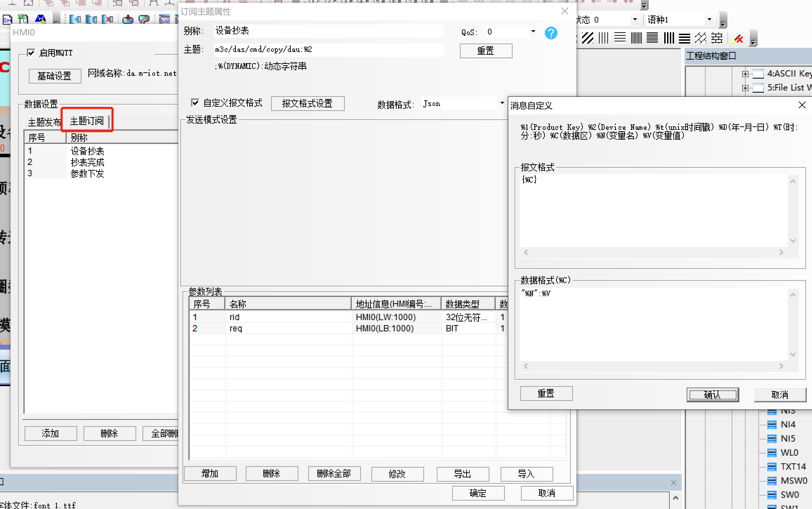The image size is (812, 509).
Task: Select the brick wall fill pattern
Action: pos(717,38)
